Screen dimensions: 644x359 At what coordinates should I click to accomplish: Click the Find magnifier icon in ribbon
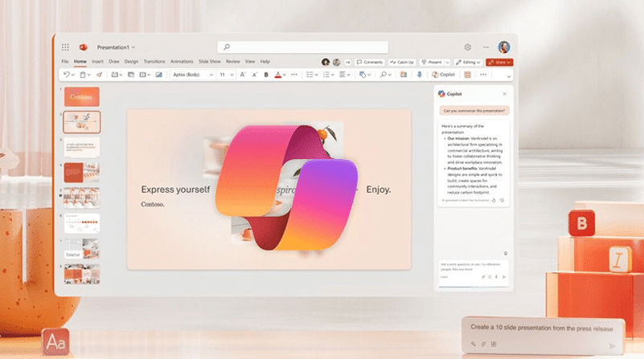(384, 75)
